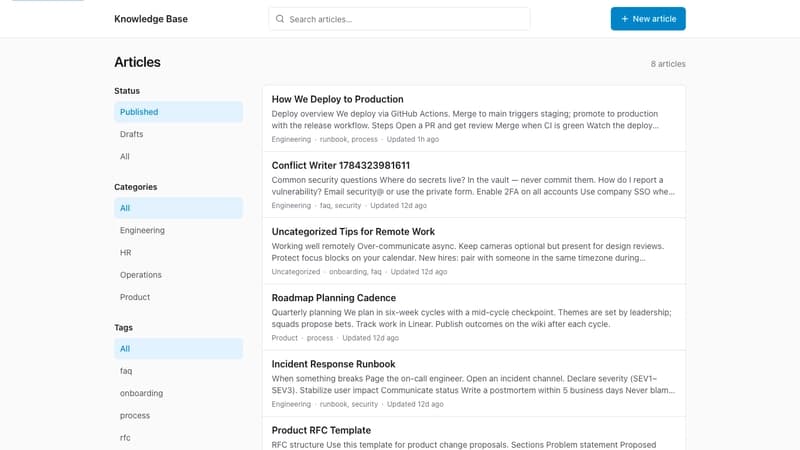Filter status by Published
Viewport: 800px width, 450px height.
point(179,112)
